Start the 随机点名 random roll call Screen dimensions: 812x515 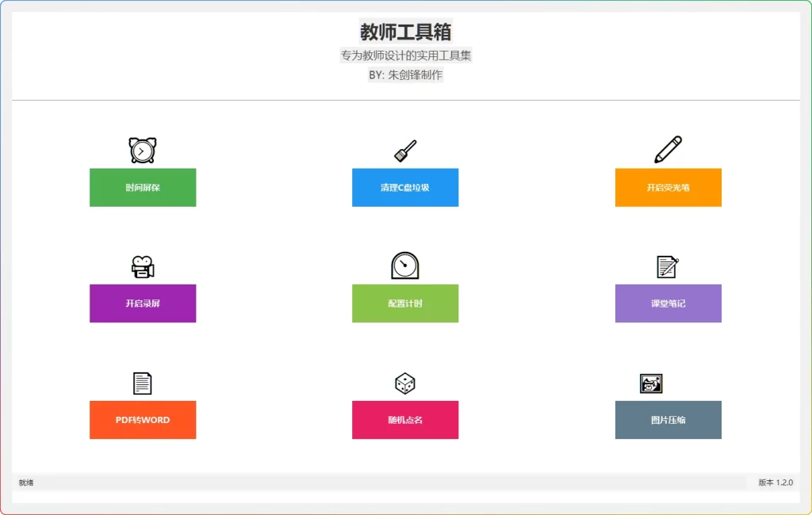point(405,420)
